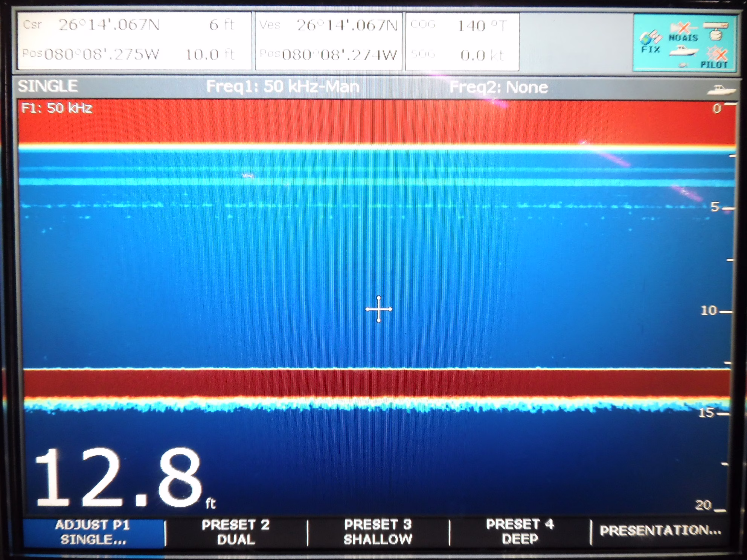Tap the cursor position data box
Viewport: 747px width, 560px height.
(134, 41)
